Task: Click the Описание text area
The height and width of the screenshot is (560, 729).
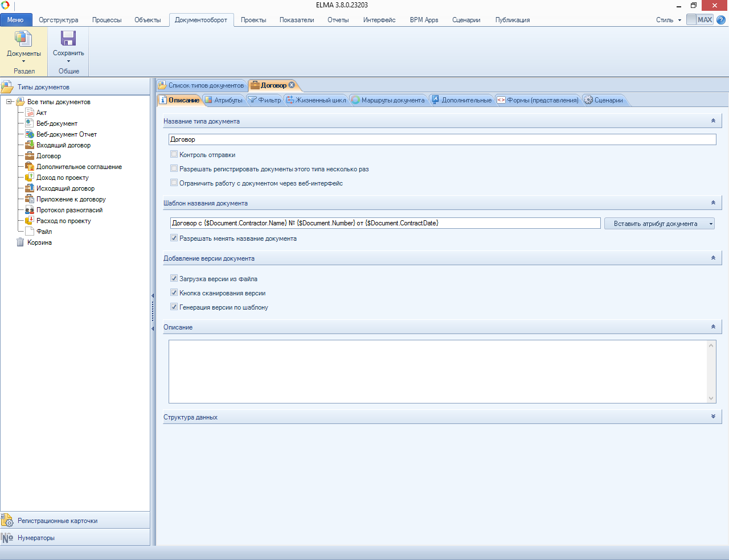Action: [x=437, y=371]
